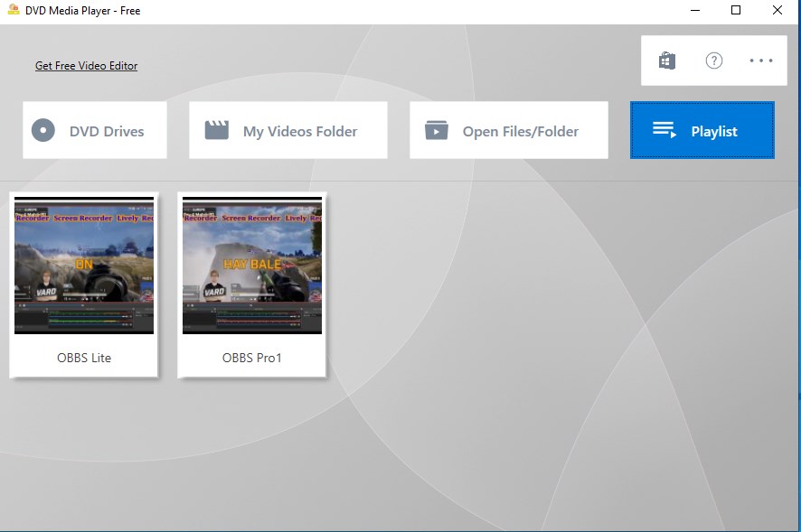The image size is (801, 532).
Task: Click the My Videos Folder label text
Action: pyautogui.click(x=299, y=130)
